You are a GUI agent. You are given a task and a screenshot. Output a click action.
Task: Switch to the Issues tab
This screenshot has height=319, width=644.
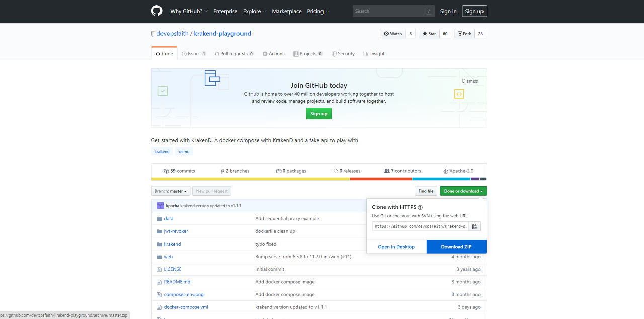[x=194, y=54]
